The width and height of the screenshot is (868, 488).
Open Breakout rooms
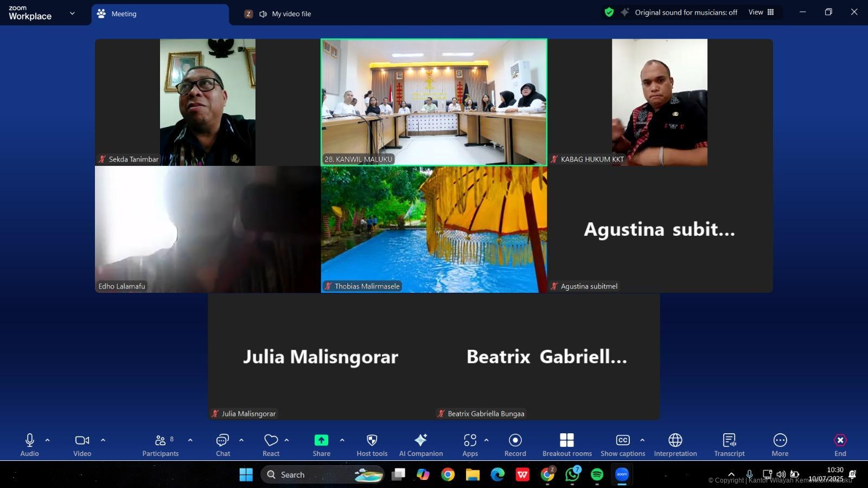click(567, 445)
